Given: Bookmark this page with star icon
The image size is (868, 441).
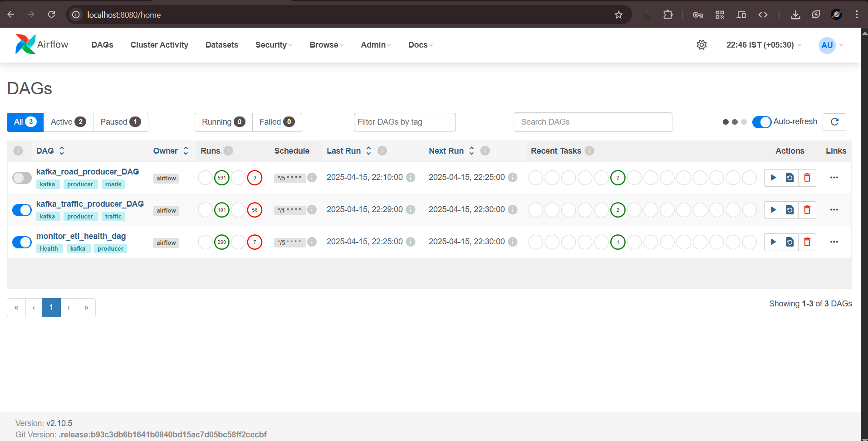Looking at the screenshot, I should [618, 15].
